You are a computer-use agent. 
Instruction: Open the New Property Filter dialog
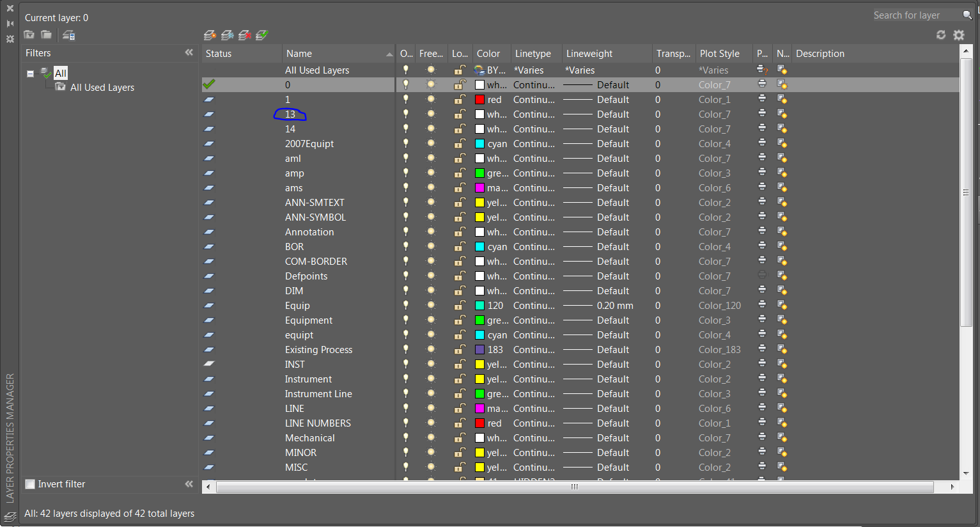tap(28, 35)
